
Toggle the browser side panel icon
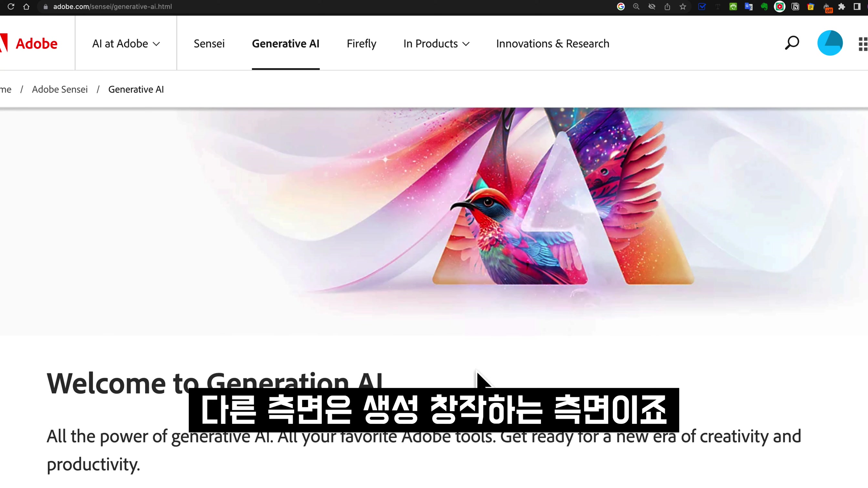click(857, 6)
